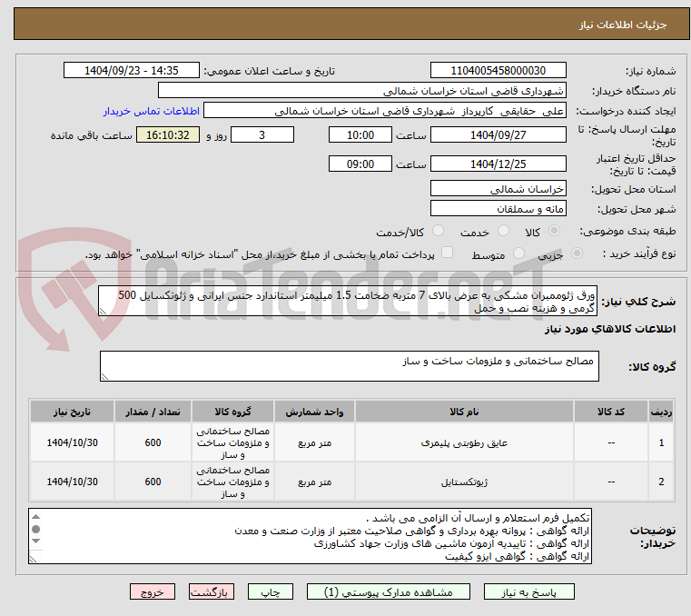
Task: Click the تعداد / مقدار column header
Action: click(x=153, y=412)
